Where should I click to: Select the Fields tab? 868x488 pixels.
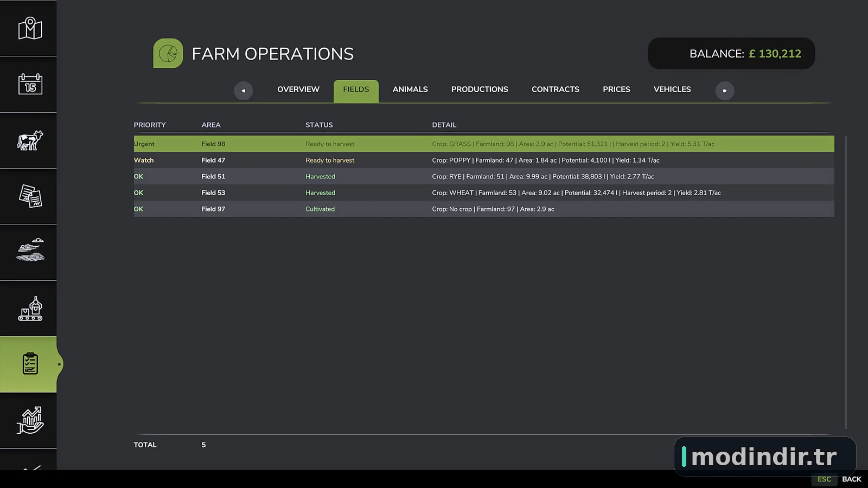click(x=356, y=91)
